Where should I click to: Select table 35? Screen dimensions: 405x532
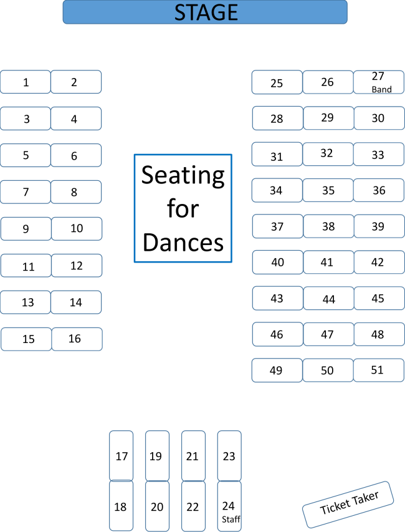pyautogui.click(x=328, y=190)
